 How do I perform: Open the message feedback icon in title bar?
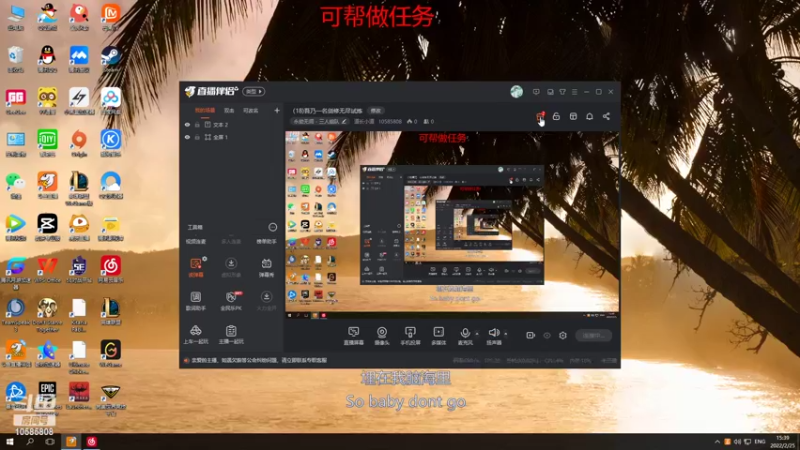pyautogui.click(x=536, y=92)
